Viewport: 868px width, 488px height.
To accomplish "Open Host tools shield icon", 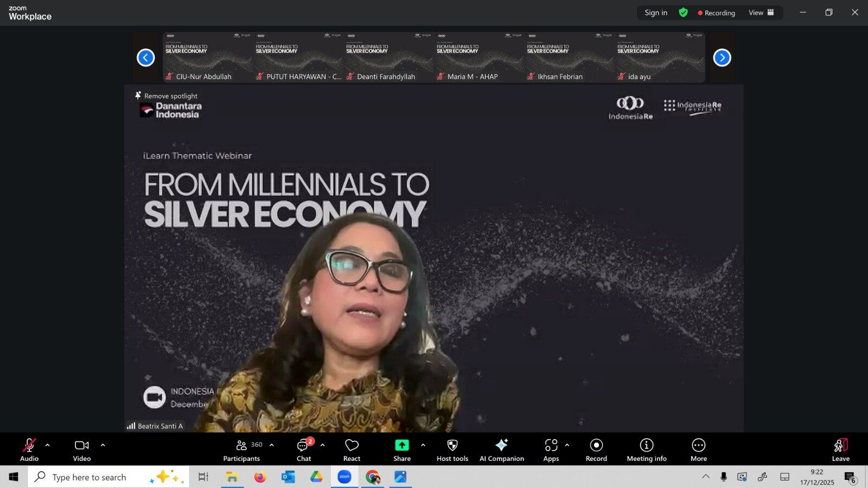I will pos(452,450).
